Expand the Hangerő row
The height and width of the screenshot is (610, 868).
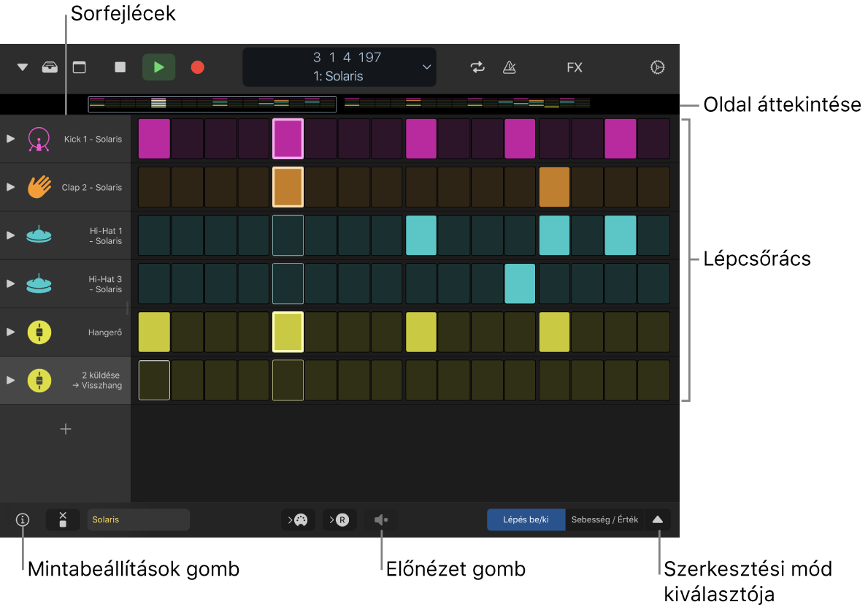(10, 332)
